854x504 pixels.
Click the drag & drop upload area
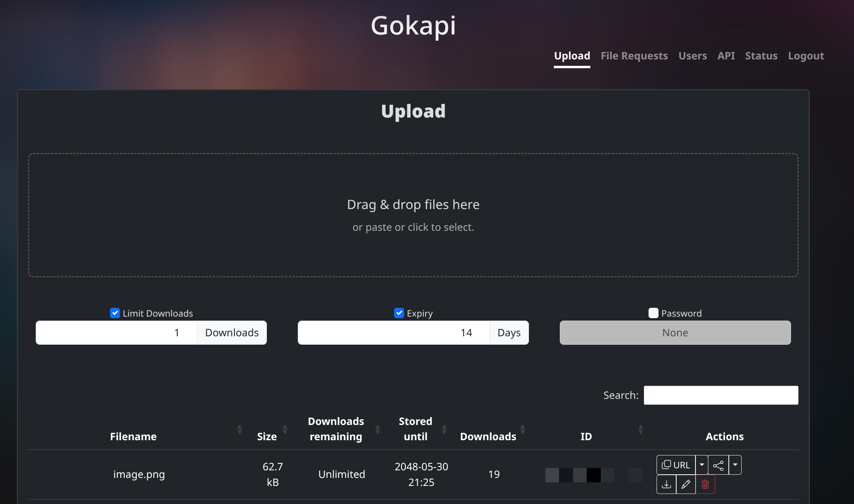coord(413,215)
